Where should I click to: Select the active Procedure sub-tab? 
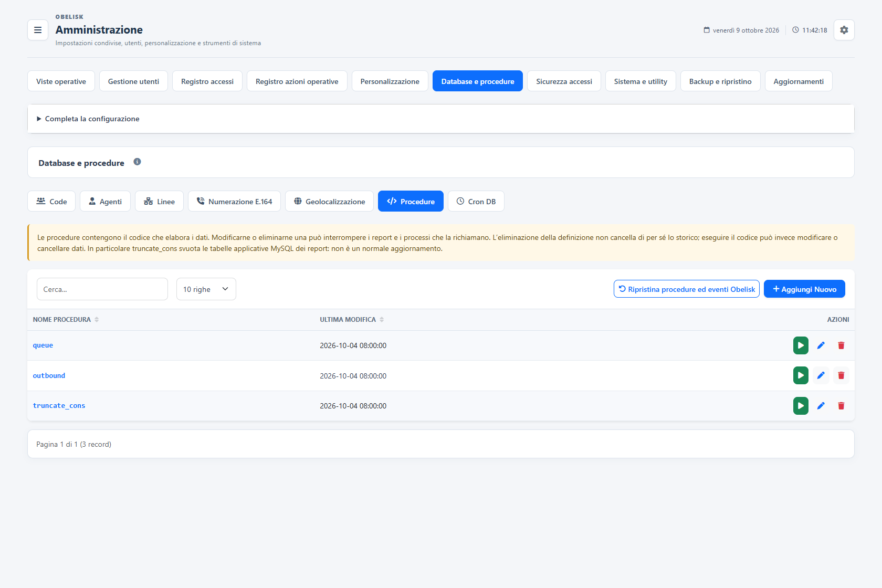coord(411,201)
